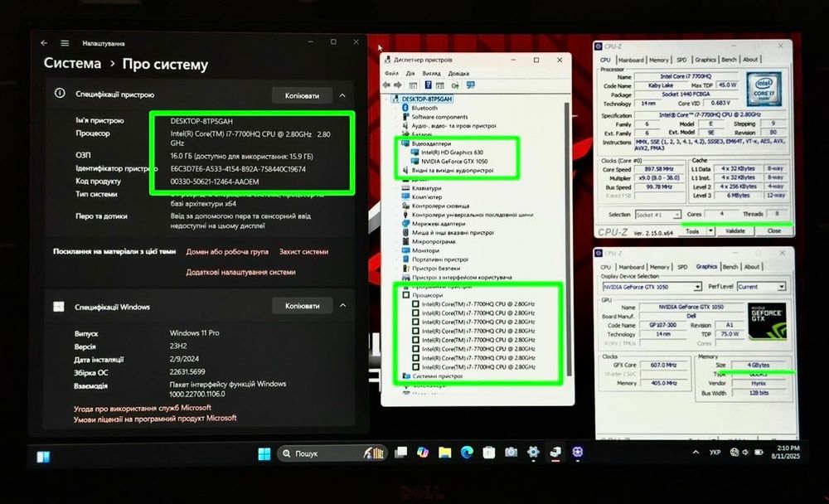
Task: Click the Settings gear icon on the taskbar
Action: (x=533, y=452)
